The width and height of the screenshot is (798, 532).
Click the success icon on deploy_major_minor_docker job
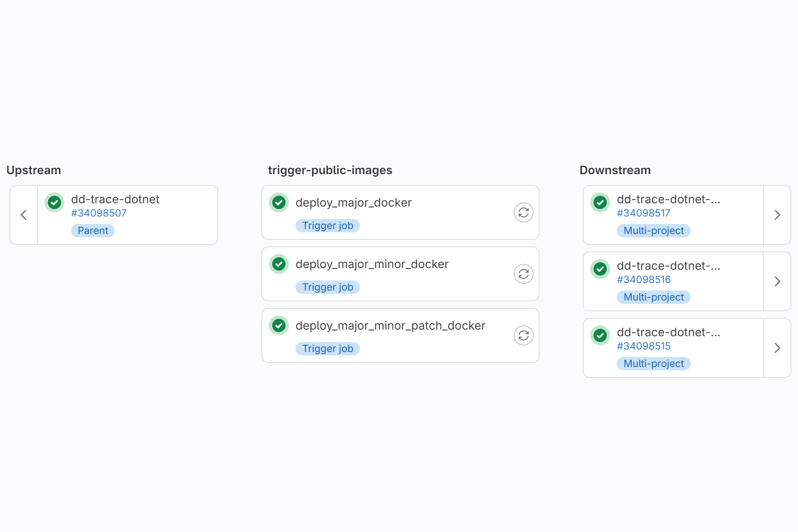pyautogui.click(x=279, y=264)
